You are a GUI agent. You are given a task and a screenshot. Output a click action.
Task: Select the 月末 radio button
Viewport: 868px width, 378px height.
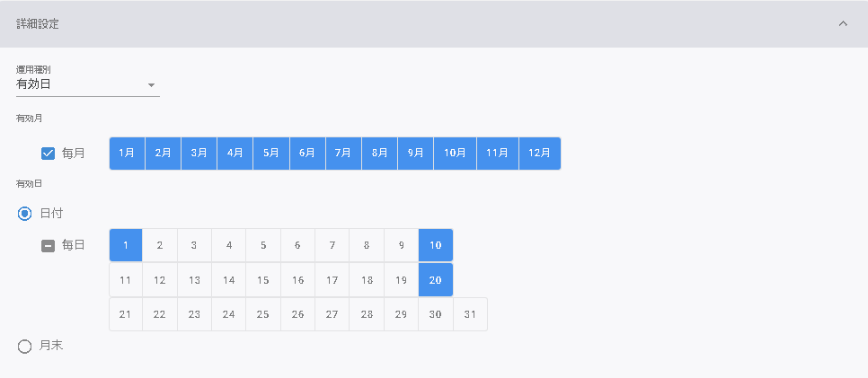[x=25, y=346]
